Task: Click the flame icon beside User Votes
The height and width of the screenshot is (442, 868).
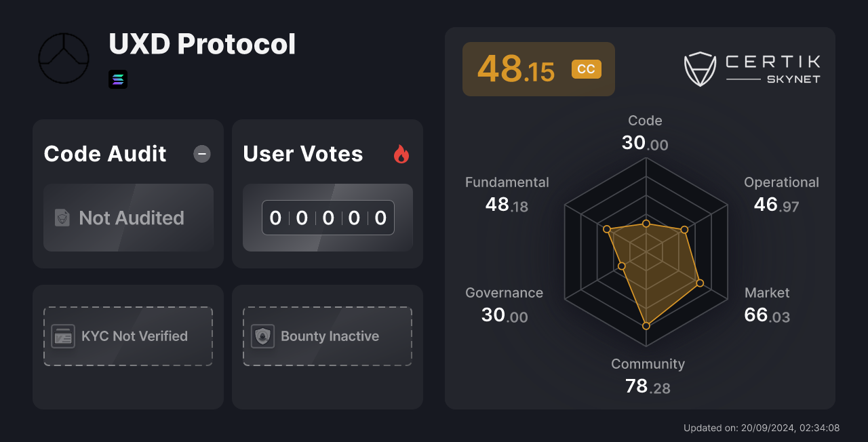Action: tap(401, 154)
